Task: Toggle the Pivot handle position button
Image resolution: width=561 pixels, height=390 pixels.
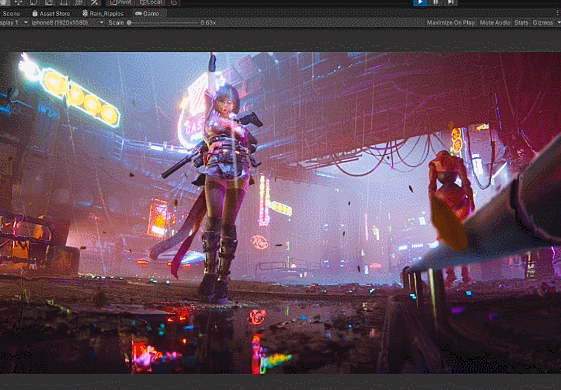Action: (x=121, y=2)
